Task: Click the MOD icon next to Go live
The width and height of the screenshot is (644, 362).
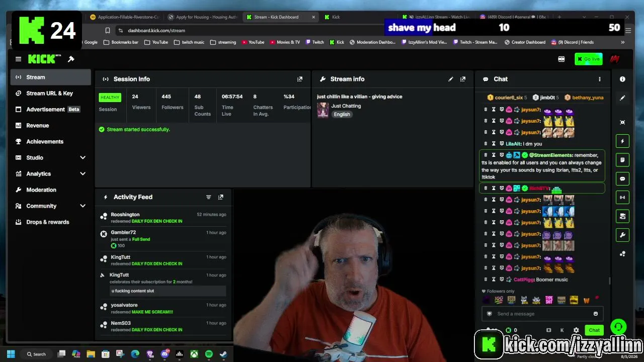Action: pyautogui.click(x=561, y=59)
